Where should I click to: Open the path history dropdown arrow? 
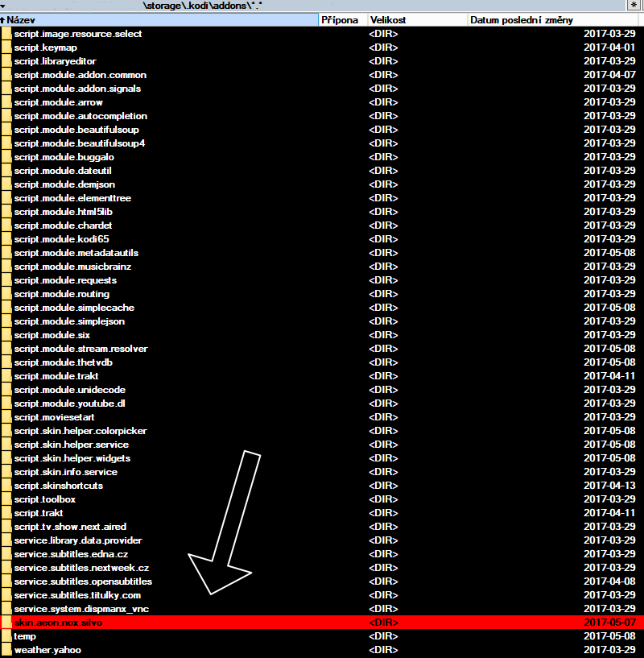[6, 6]
